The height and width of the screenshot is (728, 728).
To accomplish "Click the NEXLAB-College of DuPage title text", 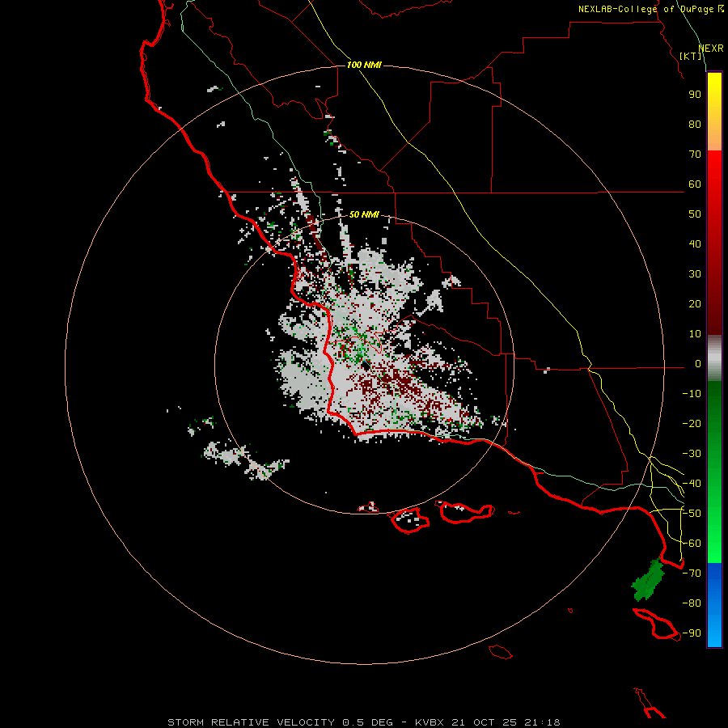I will point(645,9).
